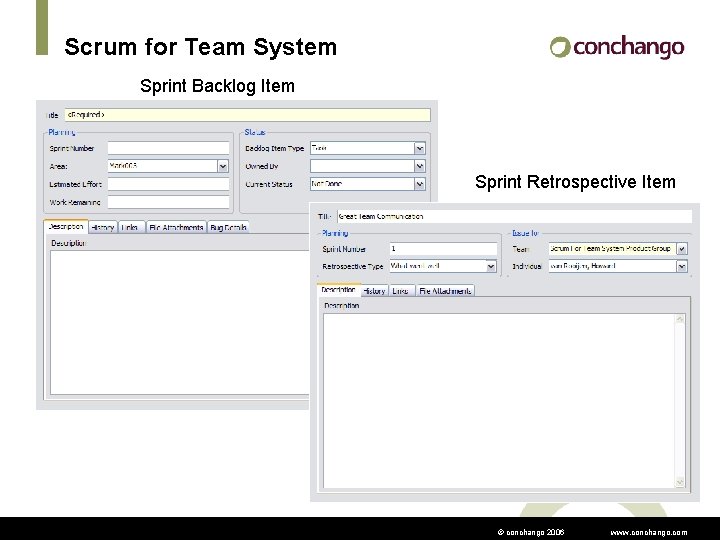Click the Title field in Sprint Backlog Item
720x540 pixels.
click(x=248, y=115)
